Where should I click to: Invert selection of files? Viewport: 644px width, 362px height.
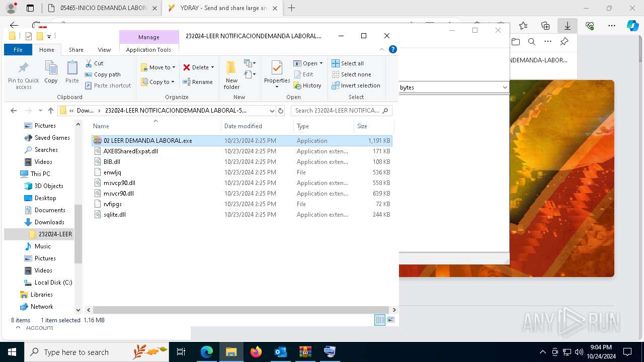pyautogui.click(x=356, y=85)
